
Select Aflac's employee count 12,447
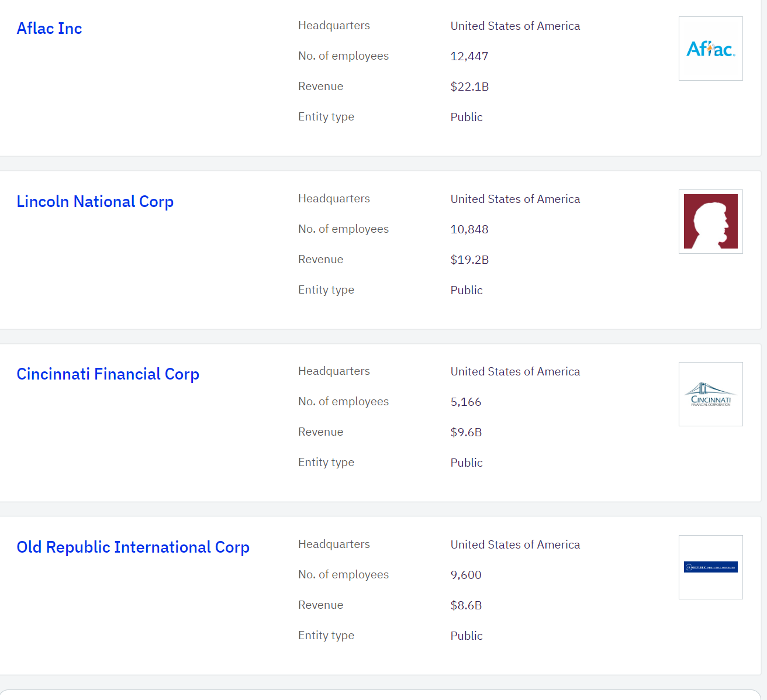coord(469,56)
